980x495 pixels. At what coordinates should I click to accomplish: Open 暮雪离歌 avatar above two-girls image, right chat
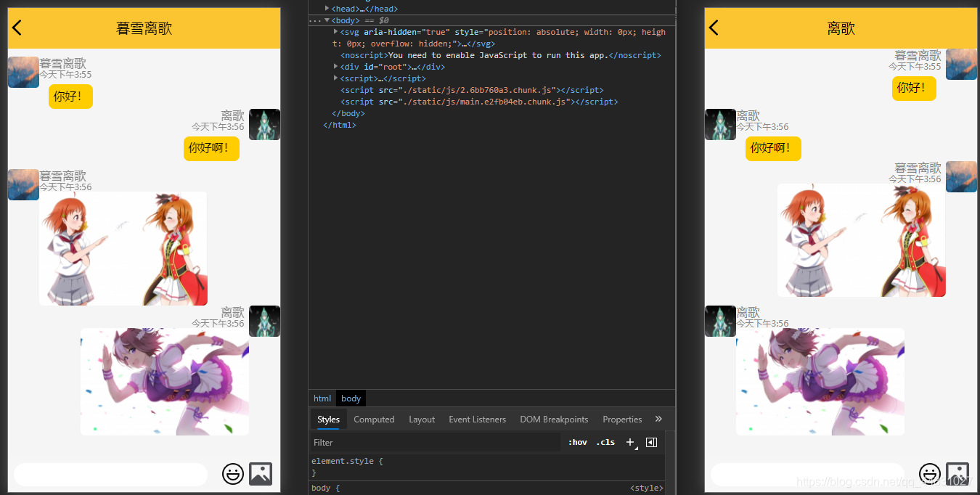tap(961, 176)
